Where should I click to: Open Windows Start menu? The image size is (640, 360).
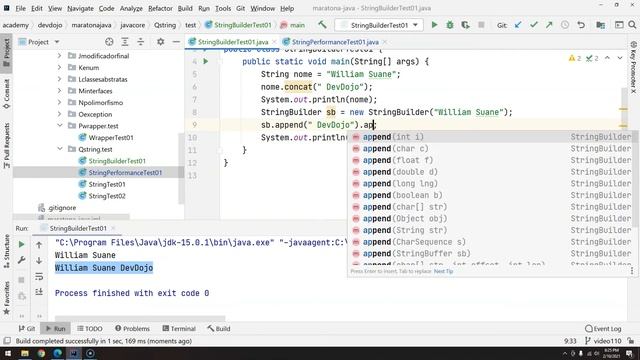coord(8,353)
